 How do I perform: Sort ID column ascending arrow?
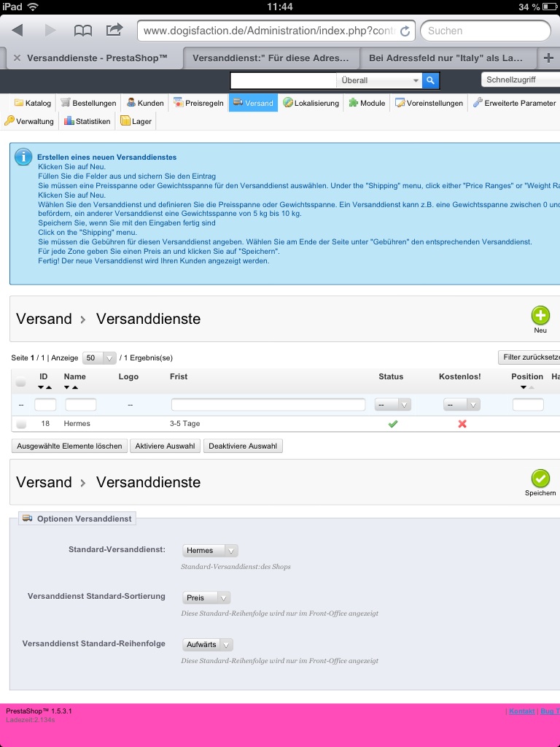coord(49,387)
